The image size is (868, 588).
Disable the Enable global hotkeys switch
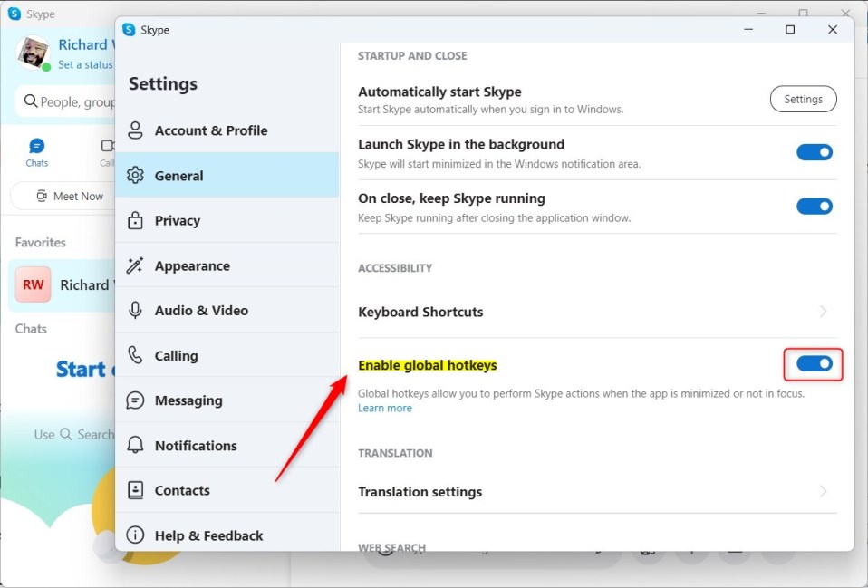815,364
